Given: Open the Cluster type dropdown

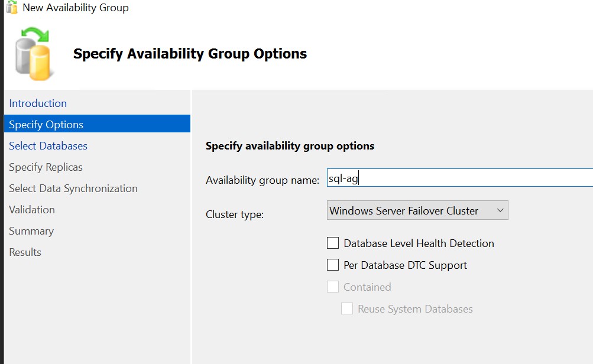Looking at the screenshot, I should pyautogui.click(x=417, y=210).
